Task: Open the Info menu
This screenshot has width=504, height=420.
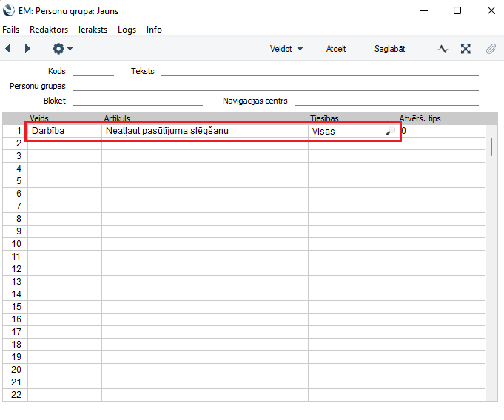Action: (154, 30)
